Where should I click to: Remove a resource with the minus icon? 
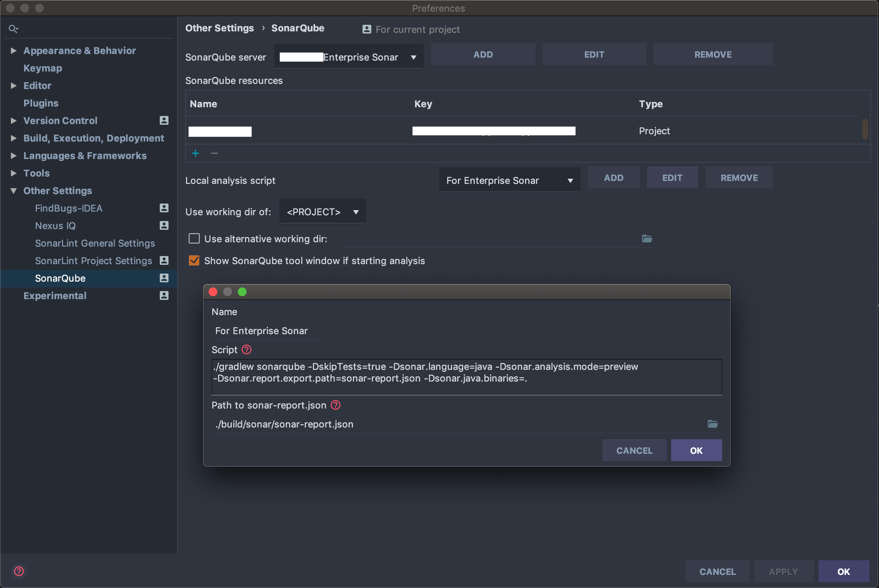click(x=214, y=153)
